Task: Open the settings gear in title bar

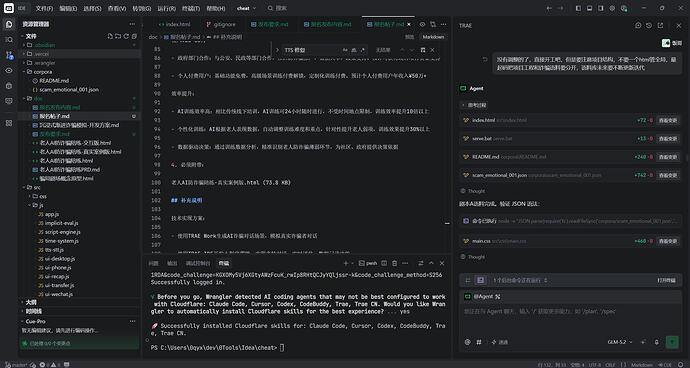Action: (612, 8)
